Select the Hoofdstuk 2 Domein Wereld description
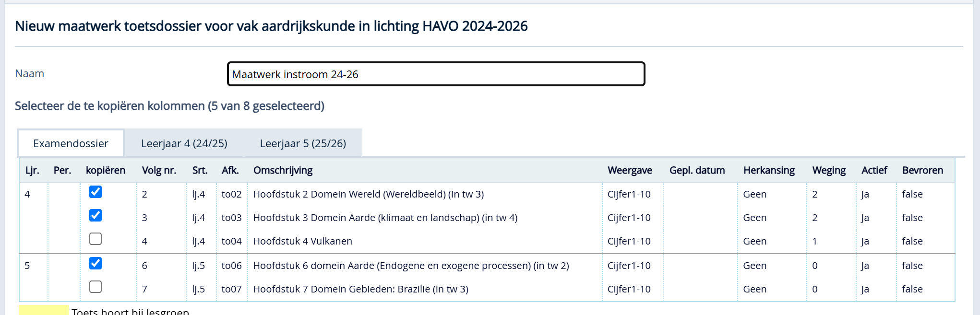Image resolution: width=980 pixels, height=315 pixels. point(368,194)
